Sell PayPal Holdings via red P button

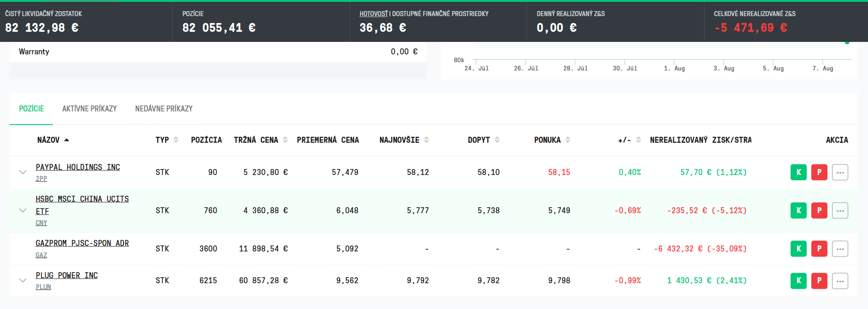click(x=819, y=172)
